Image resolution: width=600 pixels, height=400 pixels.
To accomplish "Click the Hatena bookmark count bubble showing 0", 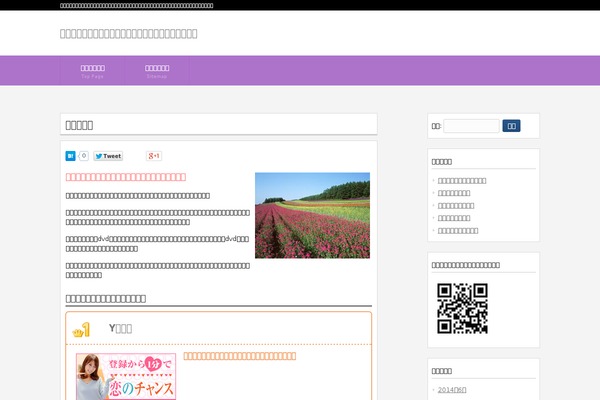I will (83, 156).
